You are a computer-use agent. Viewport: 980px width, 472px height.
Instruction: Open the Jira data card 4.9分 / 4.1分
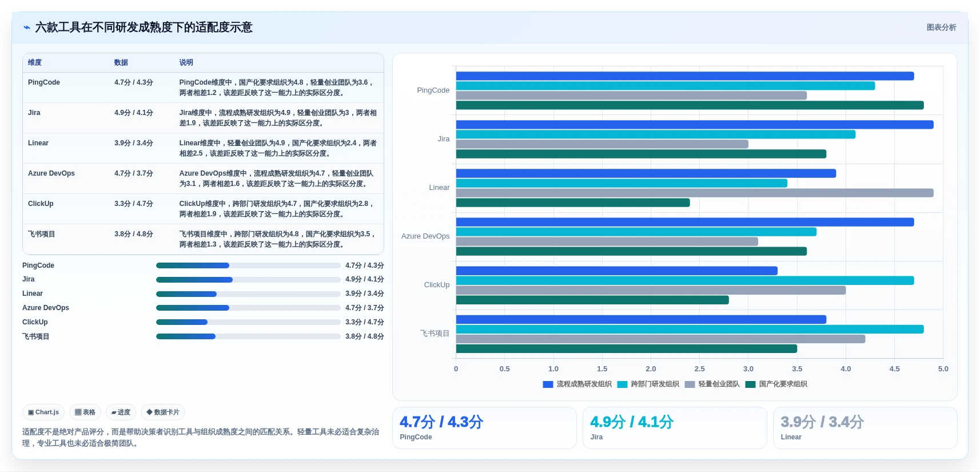[675, 428]
